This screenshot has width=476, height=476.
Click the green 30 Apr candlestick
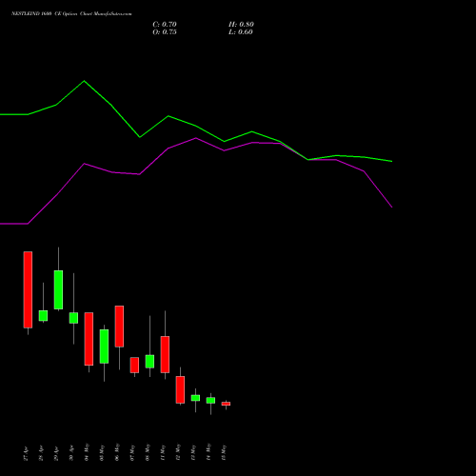73,318
